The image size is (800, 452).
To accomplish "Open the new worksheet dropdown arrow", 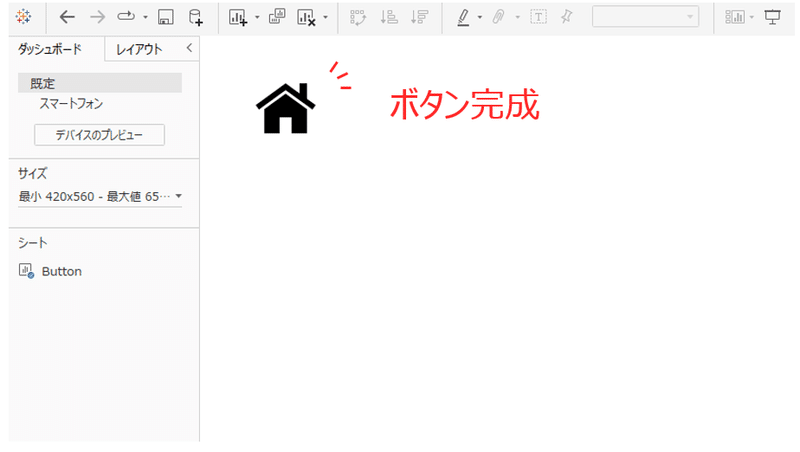I will [x=257, y=17].
